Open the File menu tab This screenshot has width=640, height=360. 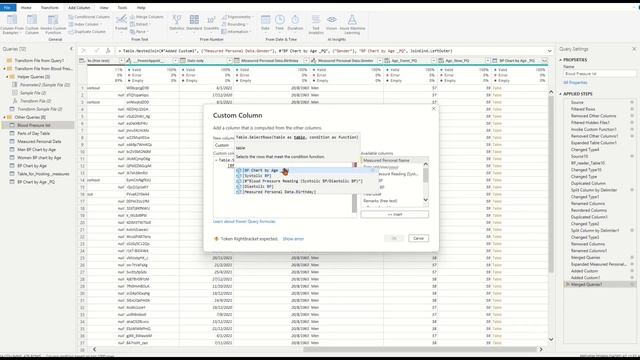7,7
